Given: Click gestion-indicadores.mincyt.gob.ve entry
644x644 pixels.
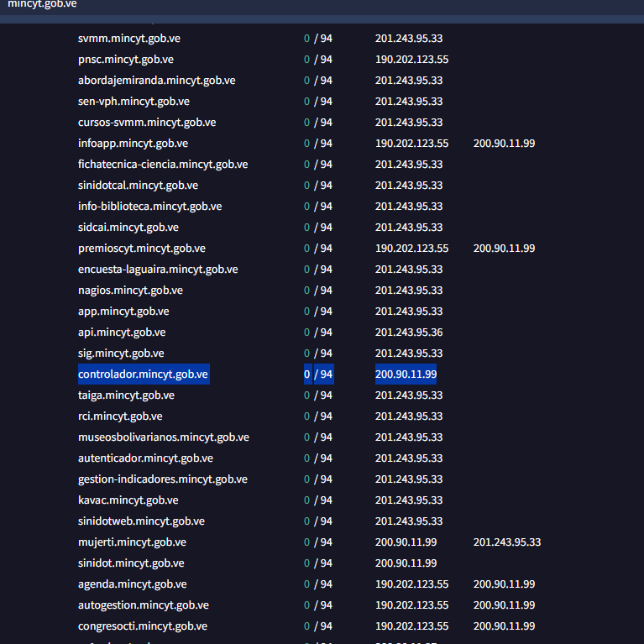Looking at the screenshot, I should (163, 478).
